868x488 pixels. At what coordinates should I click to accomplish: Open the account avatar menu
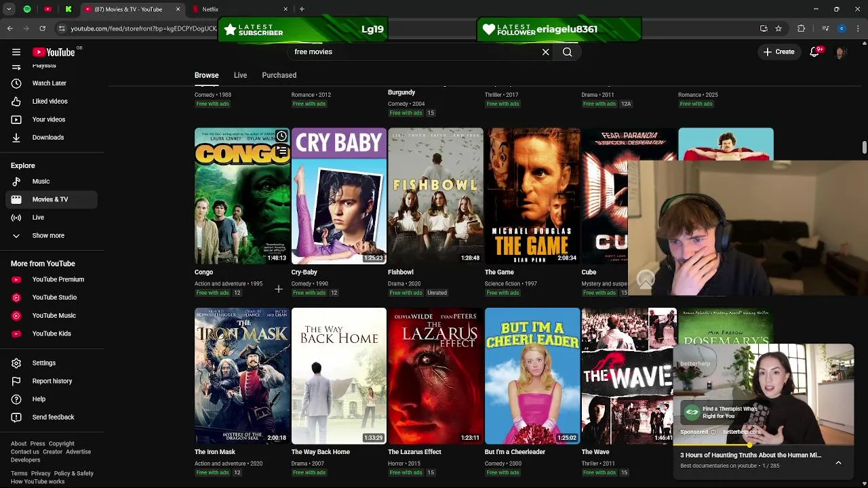pos(841,52)
